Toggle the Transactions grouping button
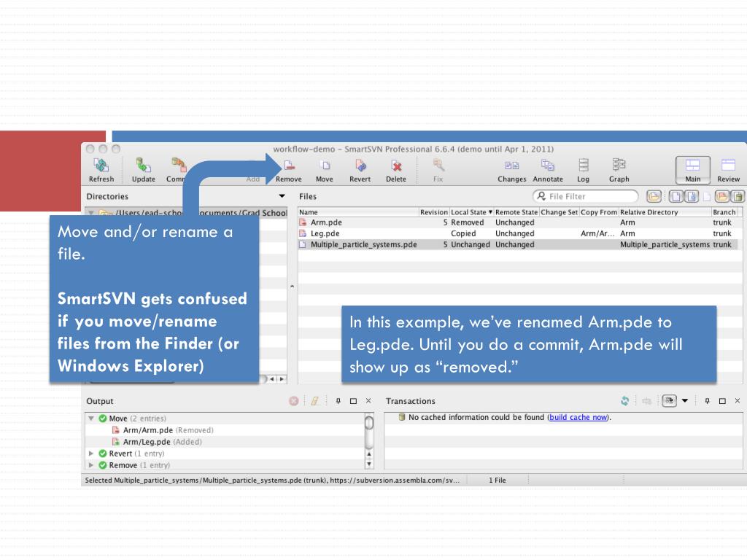This screenshot has width=747, height=560. point(670,401)
